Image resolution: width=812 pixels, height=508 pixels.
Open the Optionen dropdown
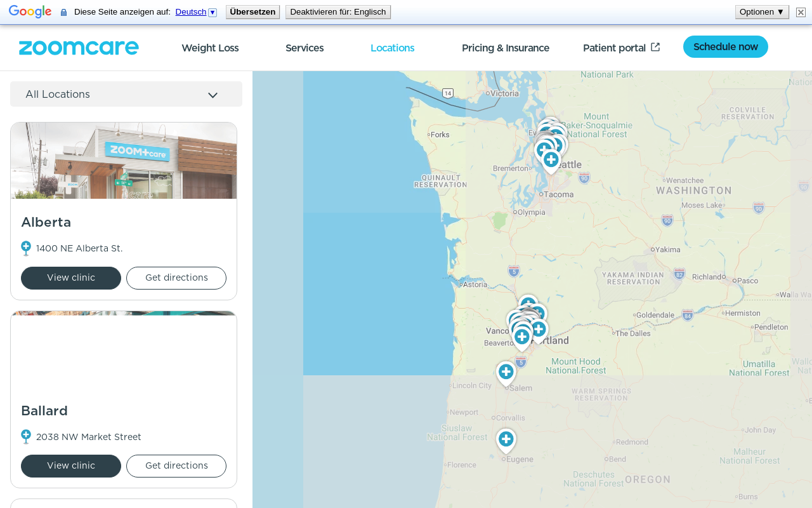coord(762,12)
